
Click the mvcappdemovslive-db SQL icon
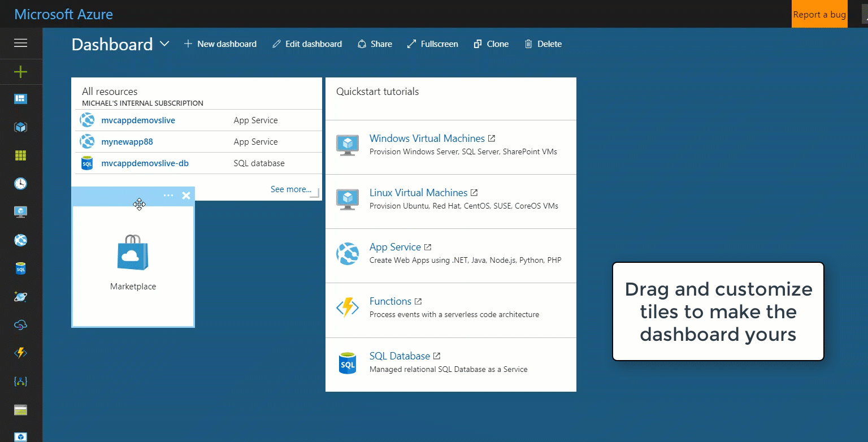point(87,163)
